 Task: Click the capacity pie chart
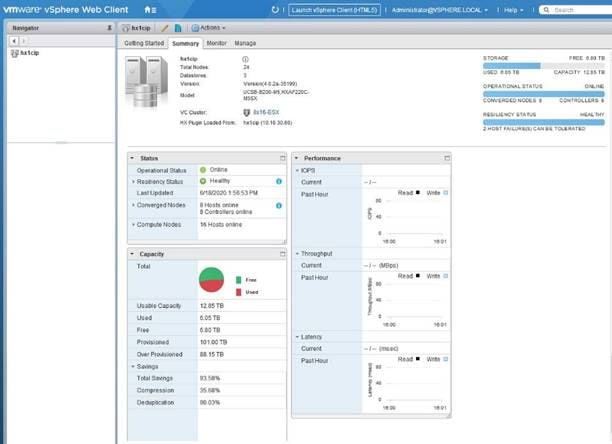[x=212, y=279]
